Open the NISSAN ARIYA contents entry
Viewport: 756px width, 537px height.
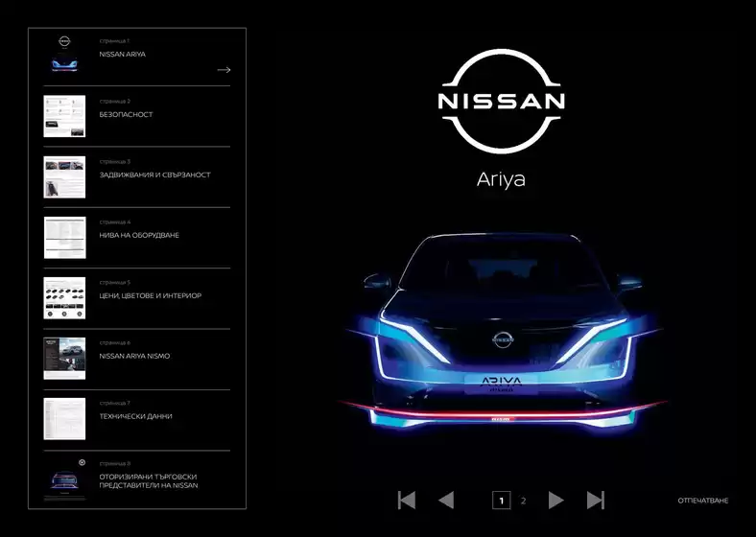[x=123, y=55]
